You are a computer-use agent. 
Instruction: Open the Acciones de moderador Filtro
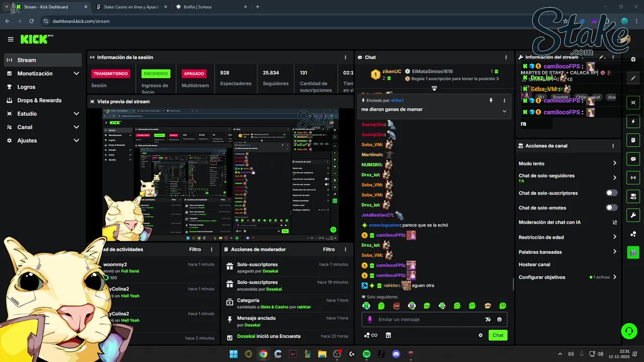click(329, 249)
